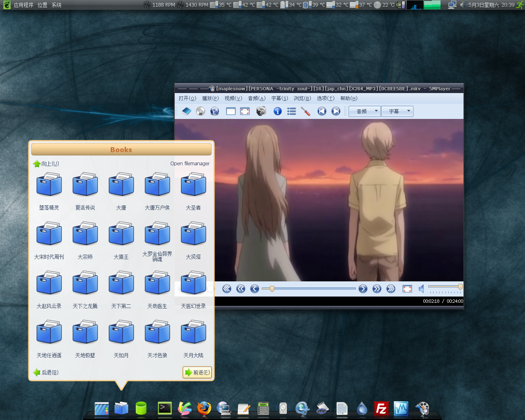Open the 帮助(H) menu
525x420 pixels.
click(x=349, y=98)
